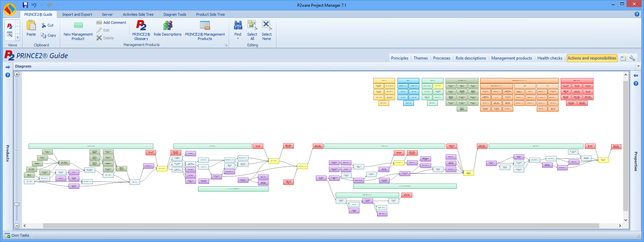Open the Health checks section

click(550, 58)
